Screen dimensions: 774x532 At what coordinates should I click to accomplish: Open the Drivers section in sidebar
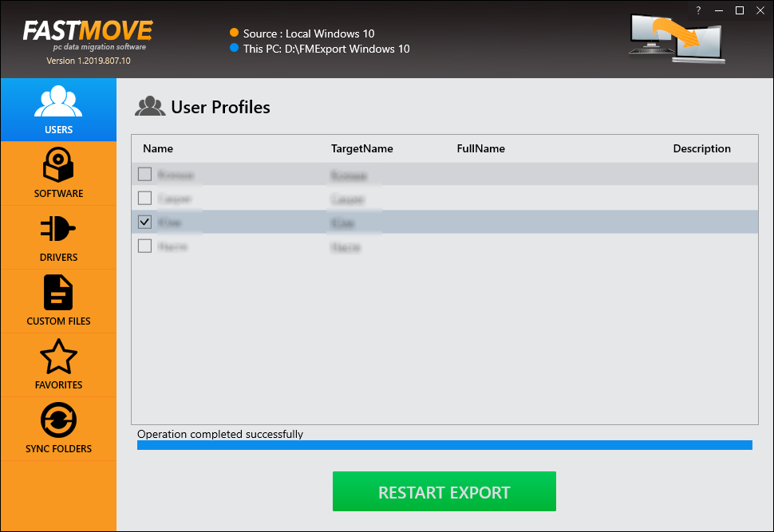(x=58, y=238)
